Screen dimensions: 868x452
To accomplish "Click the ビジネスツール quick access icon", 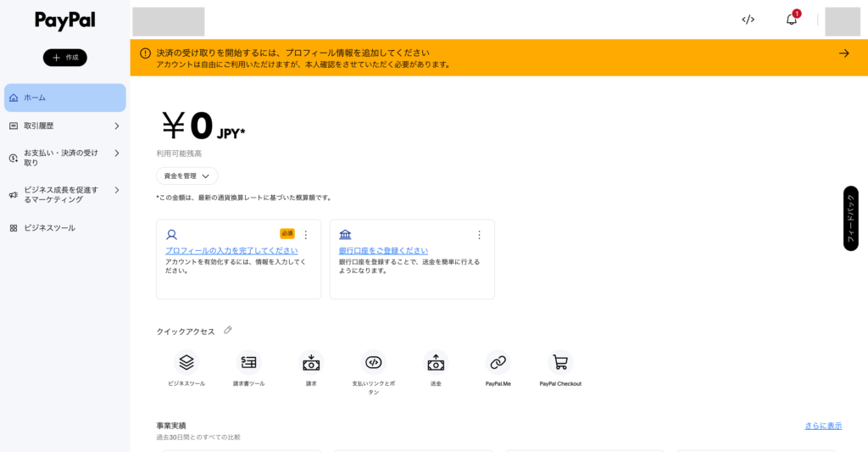I will (186, 363).
